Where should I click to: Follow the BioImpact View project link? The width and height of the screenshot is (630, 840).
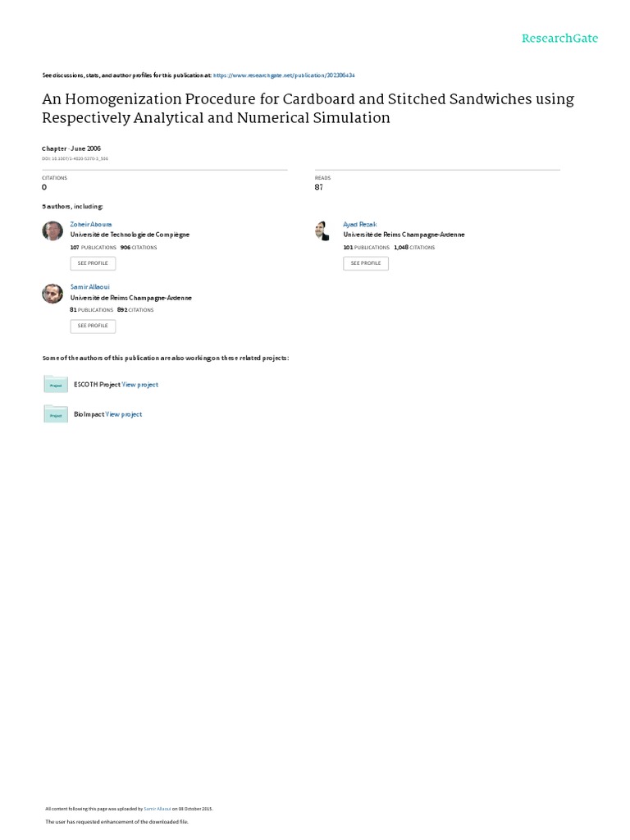124,414
